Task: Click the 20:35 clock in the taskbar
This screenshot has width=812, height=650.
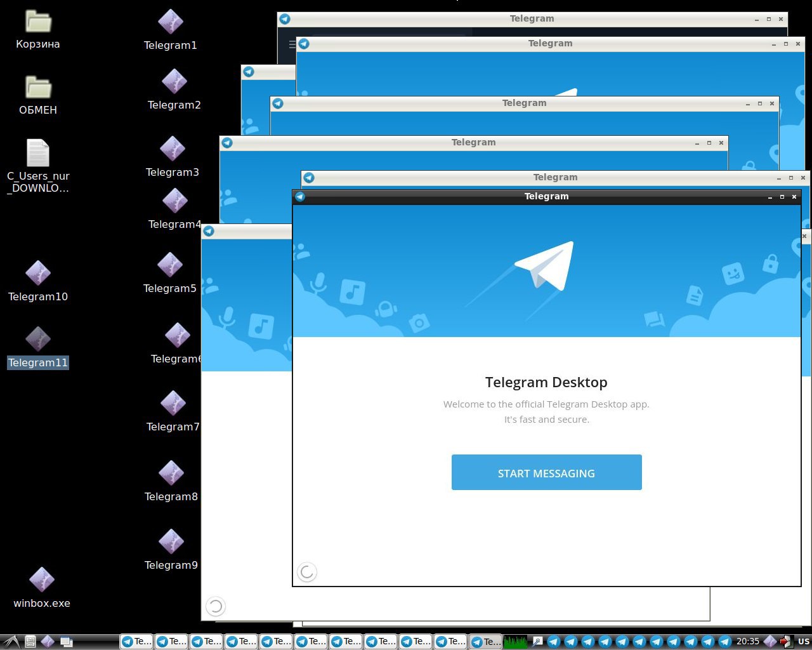Action: point(748,642)
